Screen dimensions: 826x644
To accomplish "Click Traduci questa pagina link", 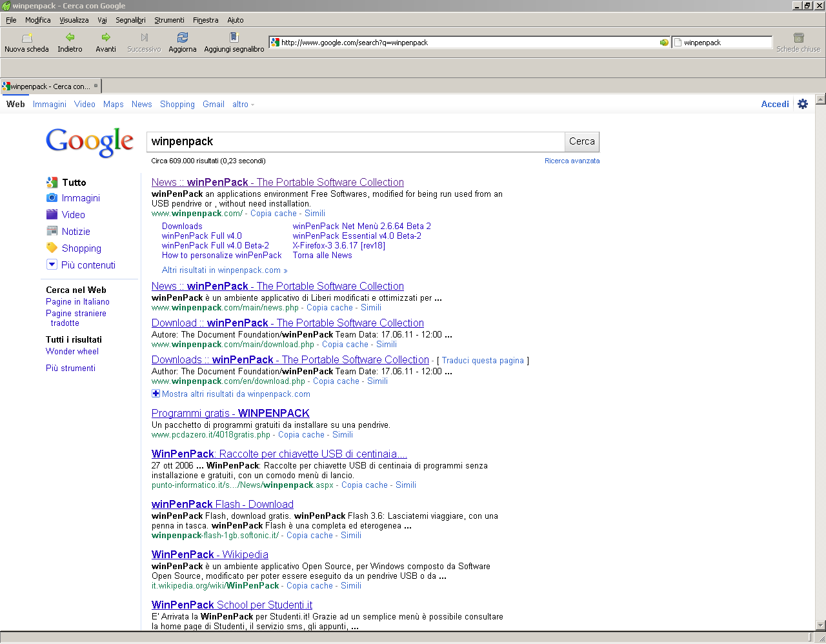I will (483, 361).
